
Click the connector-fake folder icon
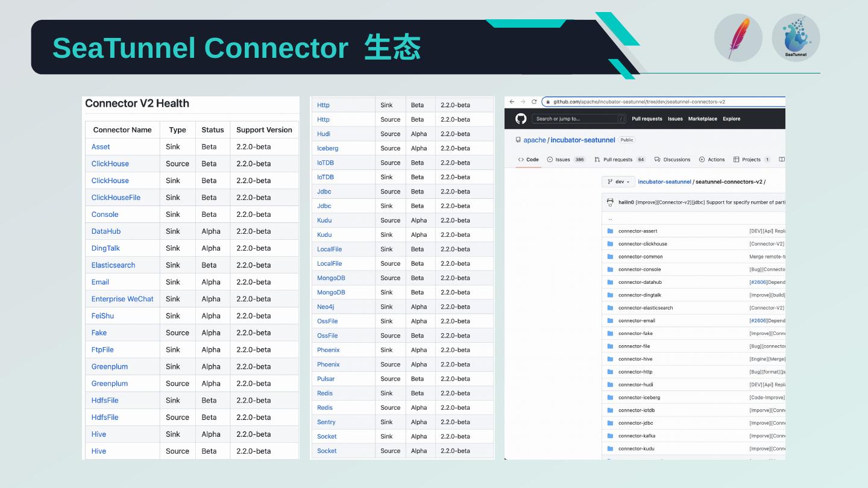[610, 333]
